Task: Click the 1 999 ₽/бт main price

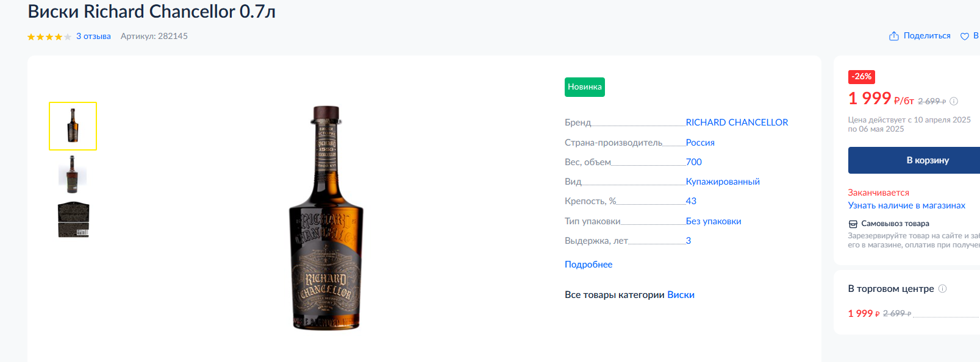Action: pos(881,99)
